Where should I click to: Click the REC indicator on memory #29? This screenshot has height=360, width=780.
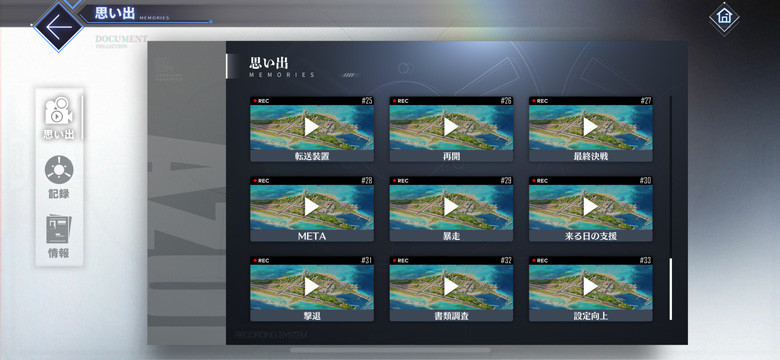(400, 180)
